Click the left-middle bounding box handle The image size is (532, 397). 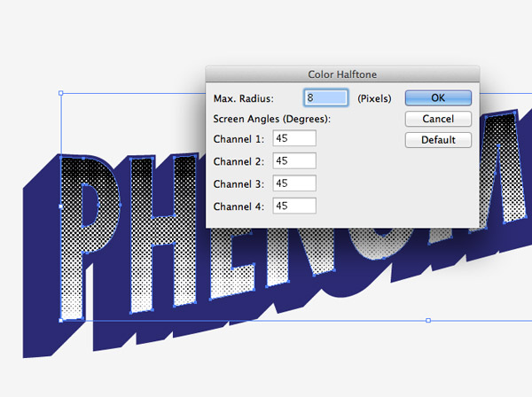coord(60,206)
